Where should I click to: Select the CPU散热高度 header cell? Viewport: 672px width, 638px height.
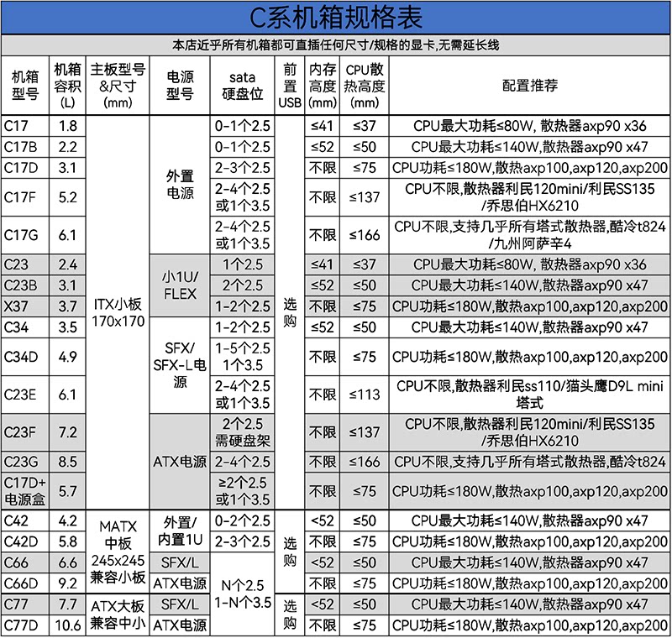[365, 86]
